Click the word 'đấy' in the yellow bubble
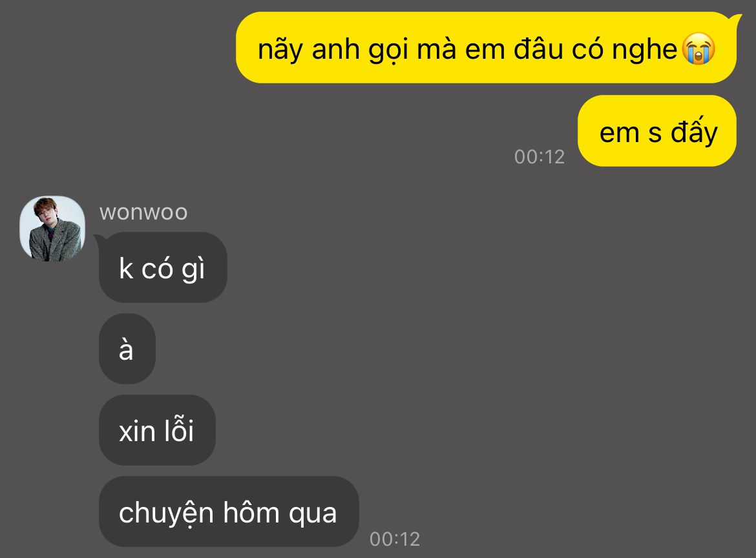 (x=695, y=130)
